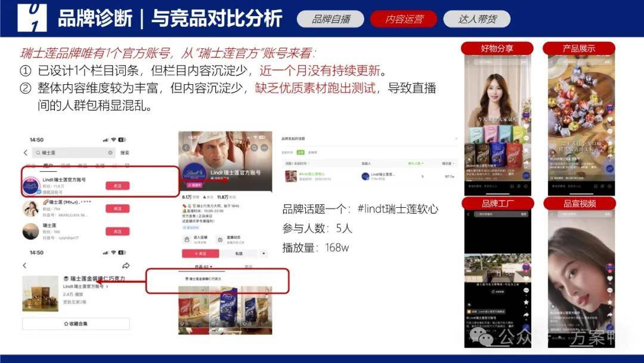Tap search icon on Lindt profile header
Image resolution: width=644 pixels, height=363 pixels.
254,147
